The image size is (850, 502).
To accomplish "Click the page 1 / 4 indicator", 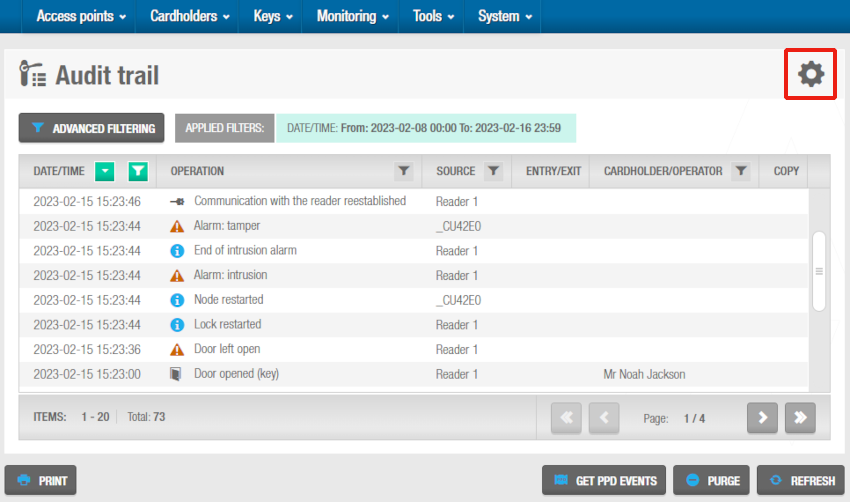I will tap(694, 419).
